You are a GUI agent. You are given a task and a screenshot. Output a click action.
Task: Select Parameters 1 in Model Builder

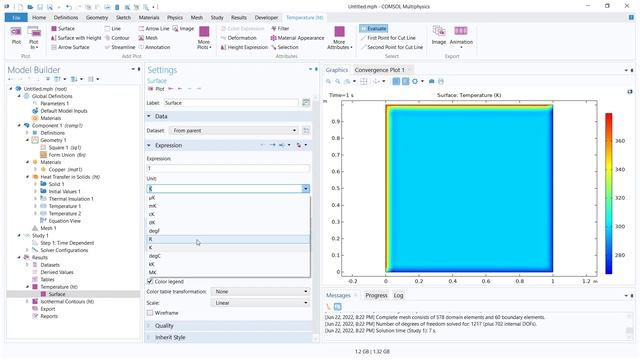coord(55,104)
